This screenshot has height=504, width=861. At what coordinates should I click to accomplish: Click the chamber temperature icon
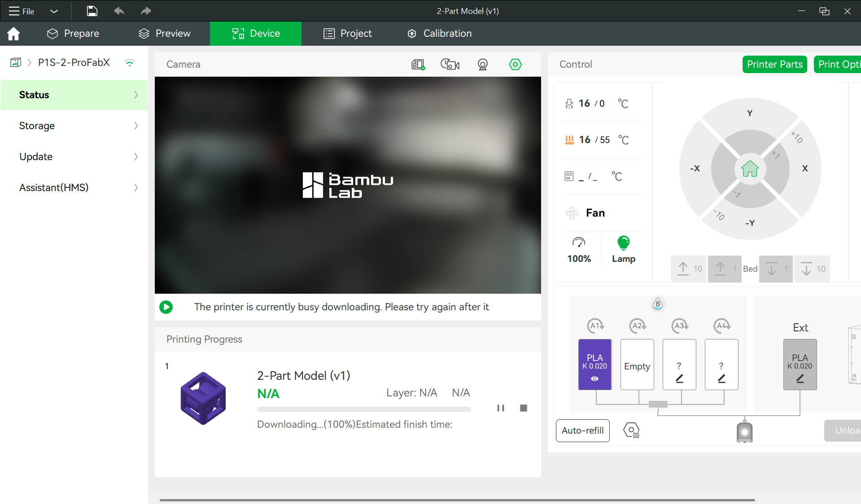point(569,176)
